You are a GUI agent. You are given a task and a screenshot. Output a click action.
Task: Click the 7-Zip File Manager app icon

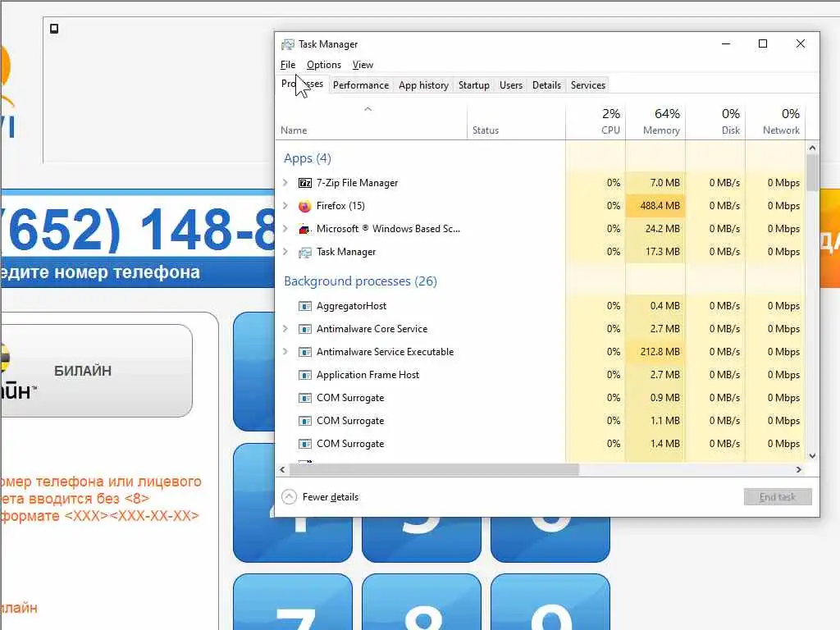[x=305, y=183]
